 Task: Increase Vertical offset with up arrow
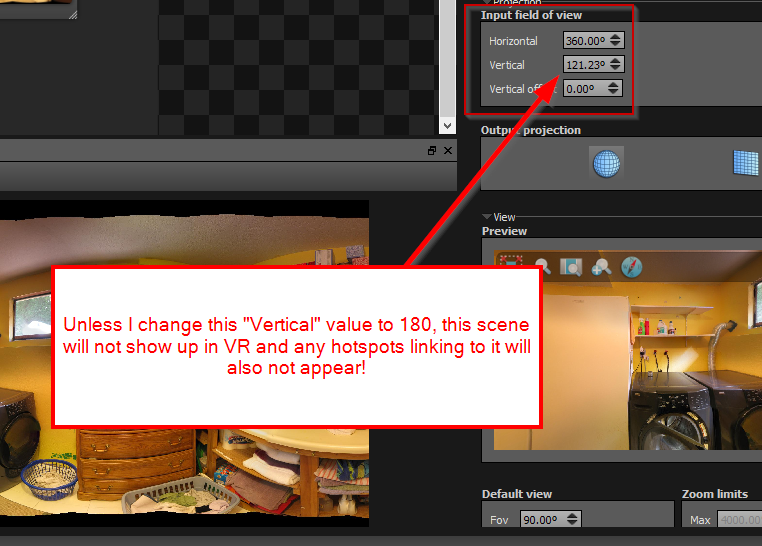614,85
